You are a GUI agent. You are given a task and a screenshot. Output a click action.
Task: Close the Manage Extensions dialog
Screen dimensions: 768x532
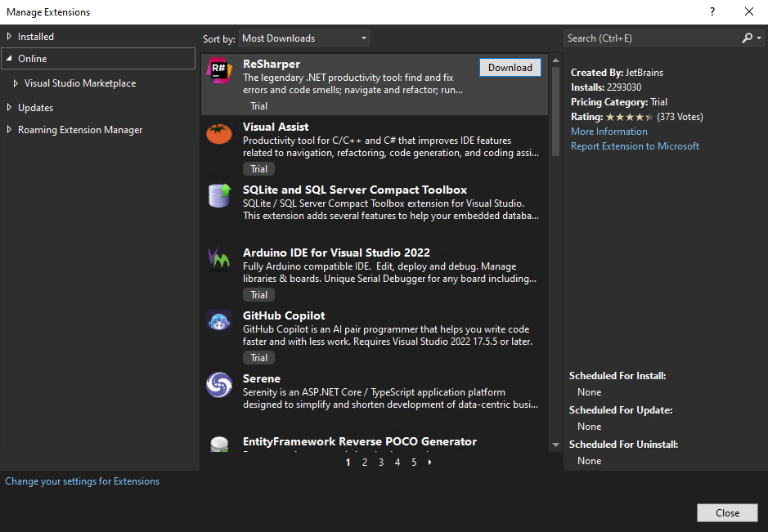point(727,512)
